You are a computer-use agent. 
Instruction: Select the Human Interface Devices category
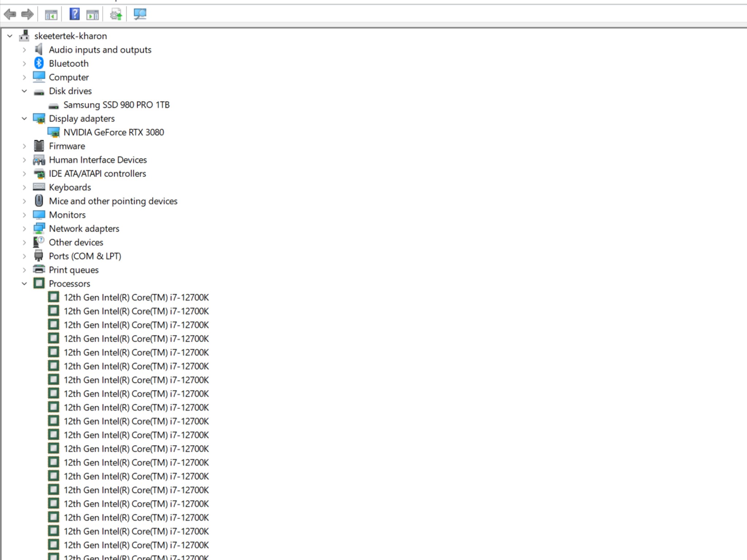tap(98, 160)
